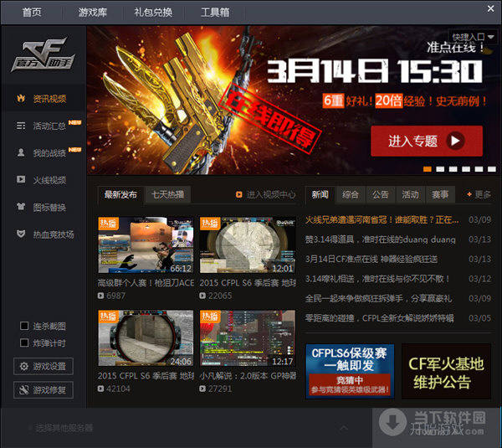Image resolution: width=502 pixels, height=448 pixels.
Task: Open news 全民一起来争做疯狂拆弹手
Action: (378, 298)
